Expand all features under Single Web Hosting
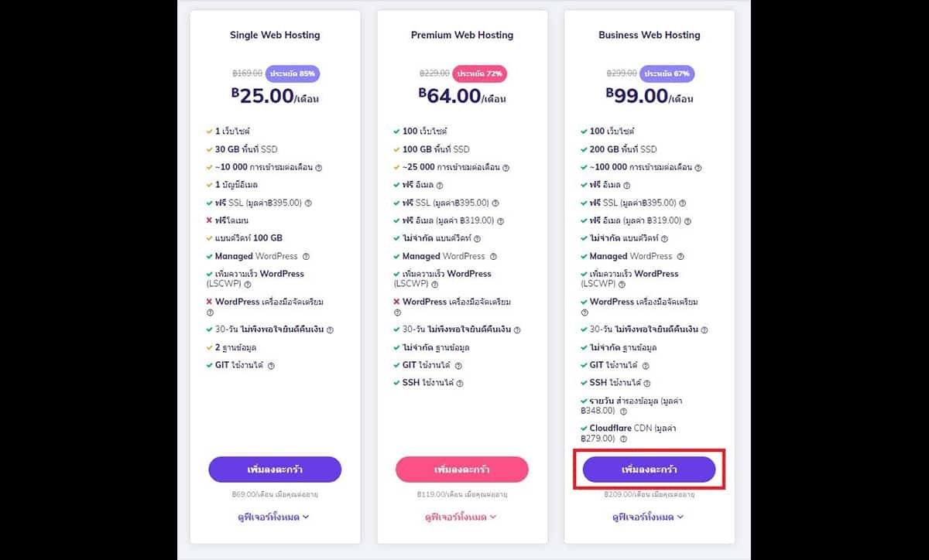The height and width of the screenshot is (560, 929). click(x=274, y=517)
